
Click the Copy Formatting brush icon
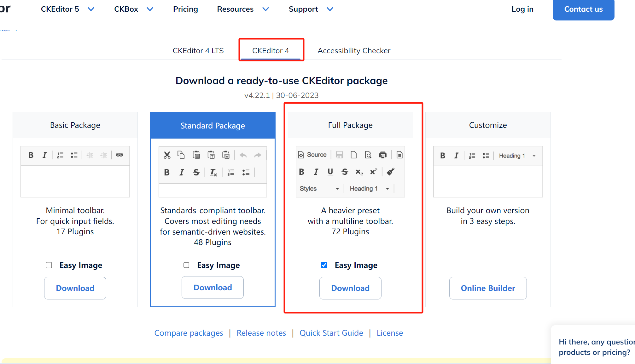click(x=390, y=172)
